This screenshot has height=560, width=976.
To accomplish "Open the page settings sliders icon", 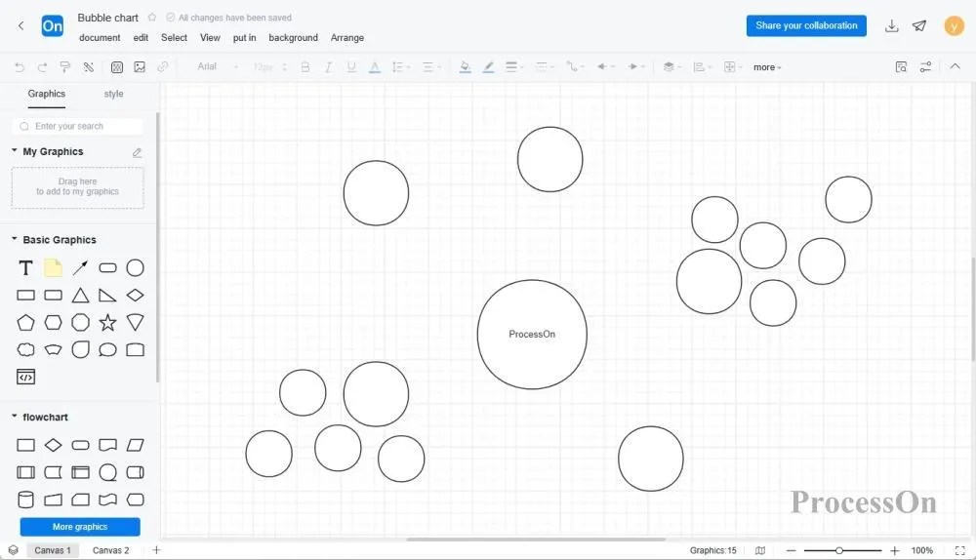I will tap(925, 67).
